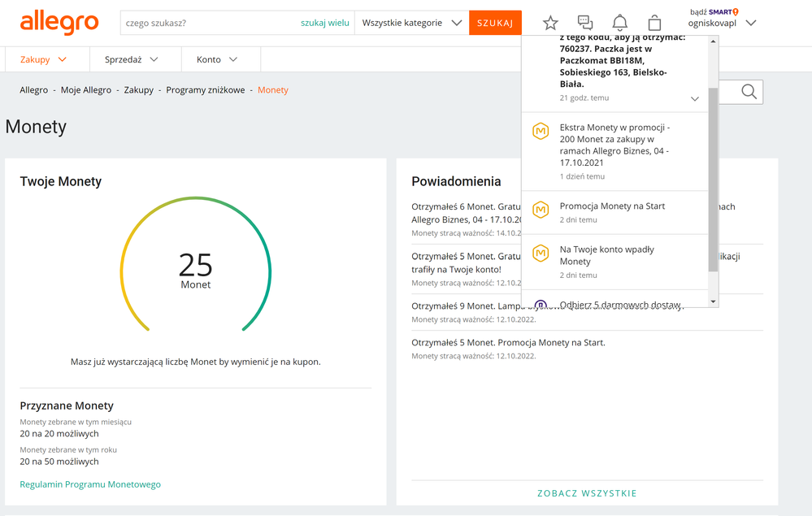Open the Sprzedaż menu
This screenshot has height=516, width=812.
coord(131,59)
